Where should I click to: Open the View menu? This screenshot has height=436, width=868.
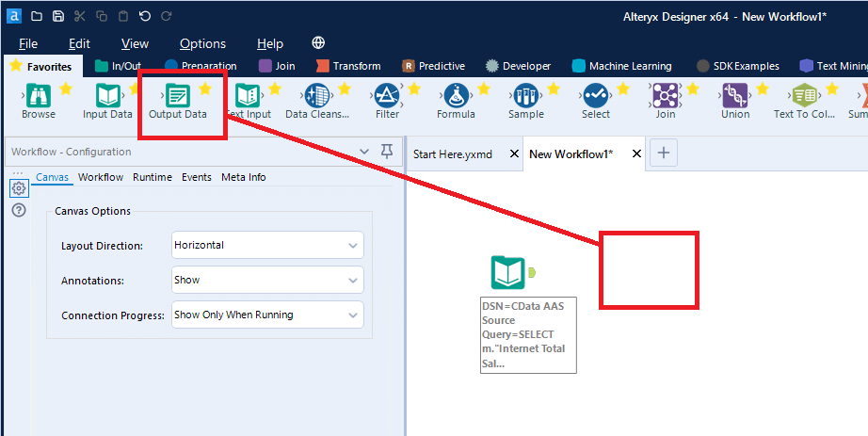135,43
